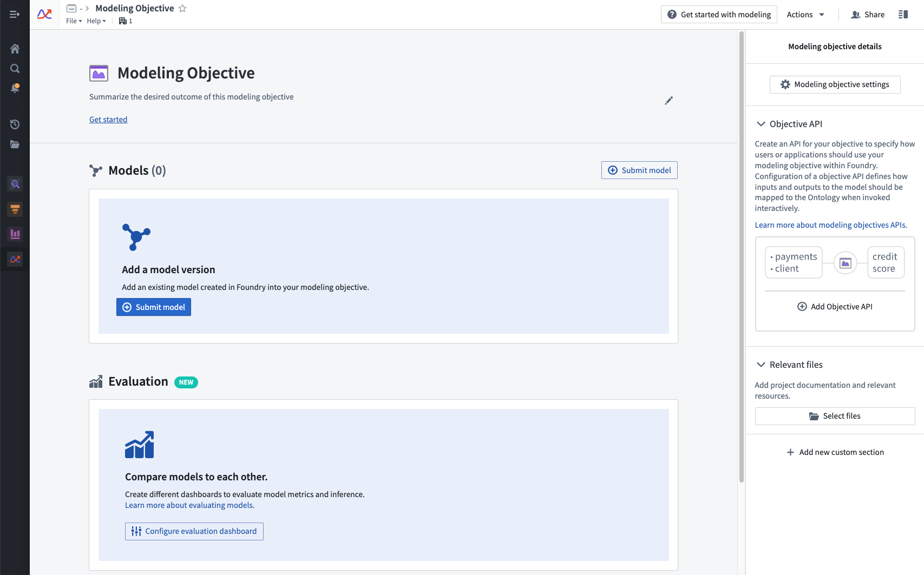The height and width of the screenshot is (575, 924).
Task: Star the Modeling Objective as favorite
Action: coord(182,8)
